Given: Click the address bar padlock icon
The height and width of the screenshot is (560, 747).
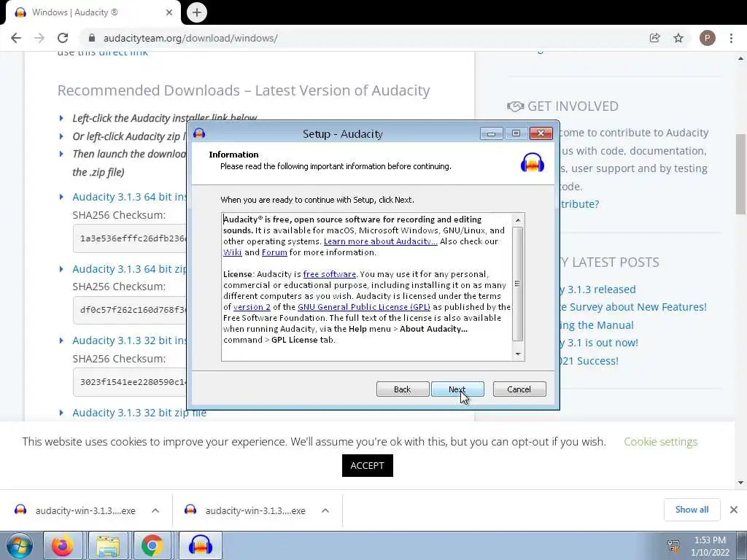Looking at the screenshot, I should click(92, 38).
